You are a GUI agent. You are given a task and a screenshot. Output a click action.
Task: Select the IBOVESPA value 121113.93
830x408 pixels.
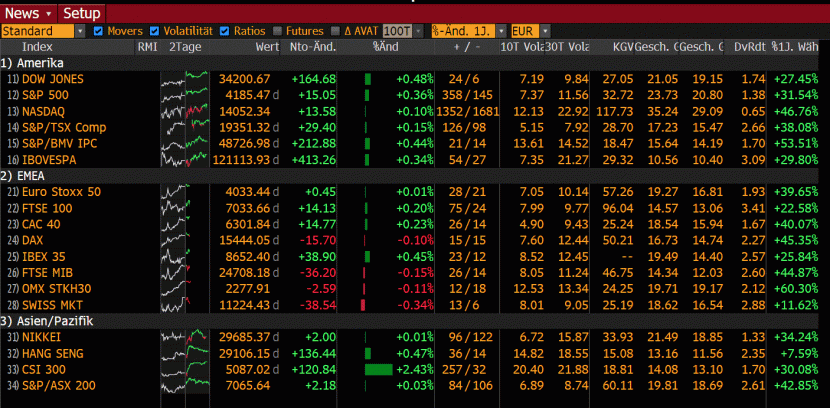click(241, 160)
